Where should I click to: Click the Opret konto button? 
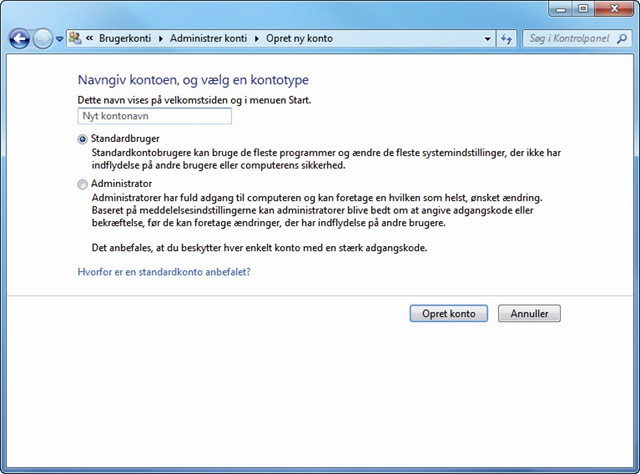(x=449, y=314)
